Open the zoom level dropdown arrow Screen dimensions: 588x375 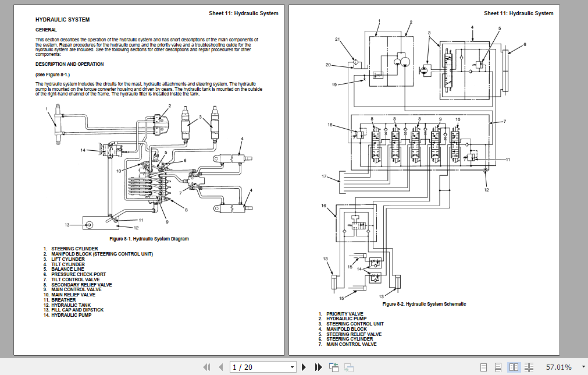coord(583,367)
